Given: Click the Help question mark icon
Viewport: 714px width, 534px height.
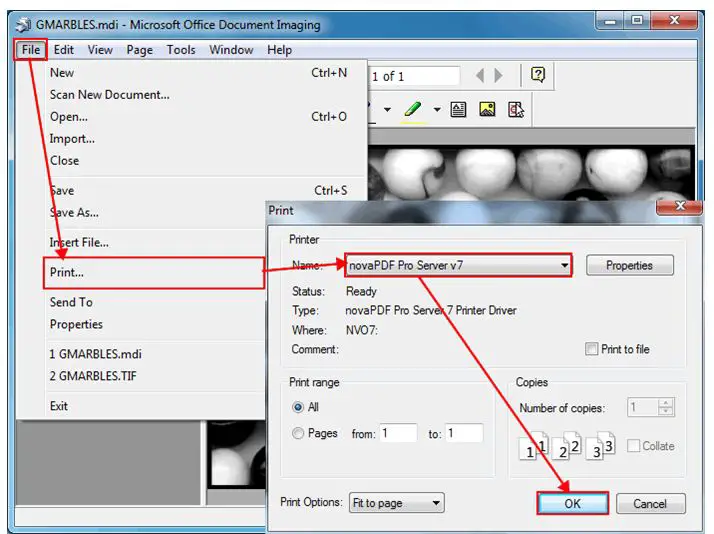Looking at the screenshot, I should point(538,75).
